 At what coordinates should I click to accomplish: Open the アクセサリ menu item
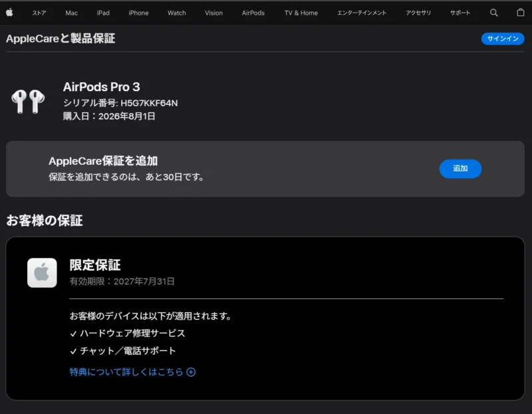coord(418,13)
